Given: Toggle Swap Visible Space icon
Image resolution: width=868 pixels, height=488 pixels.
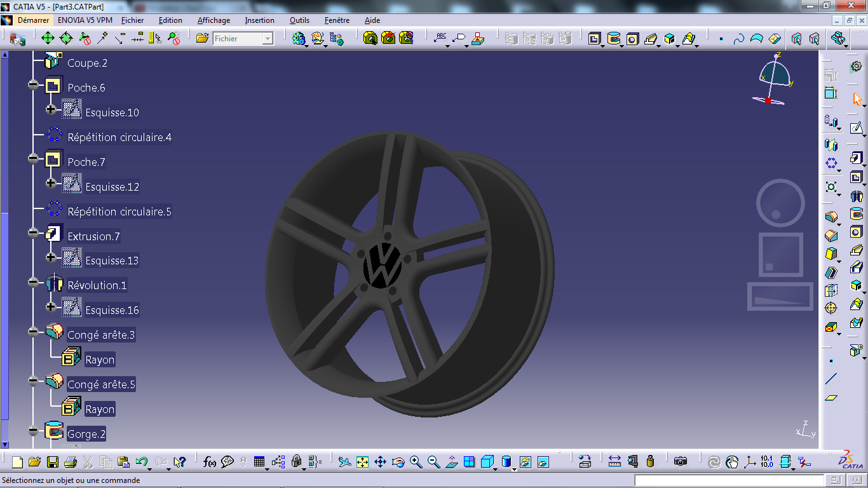Looking at the screenshot, I should pyautogui.click(x=543, y=462).
